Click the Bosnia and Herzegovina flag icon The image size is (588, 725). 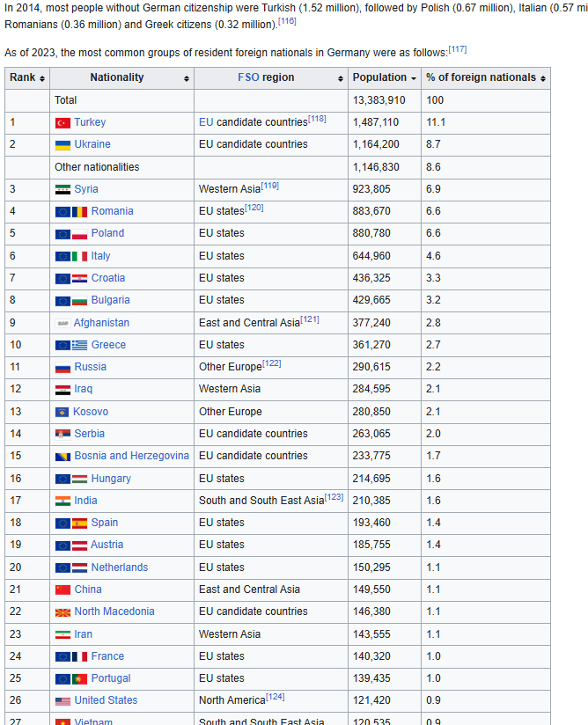pos(62,457)
